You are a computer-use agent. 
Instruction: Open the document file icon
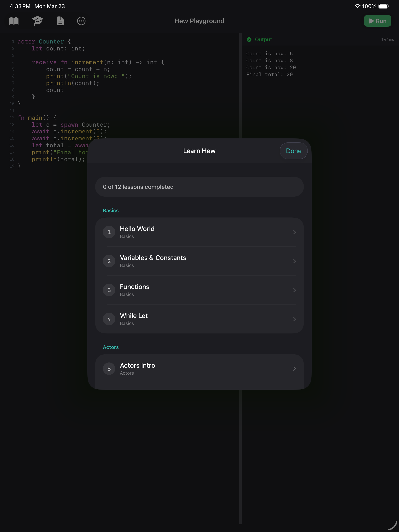coord(60,21)
